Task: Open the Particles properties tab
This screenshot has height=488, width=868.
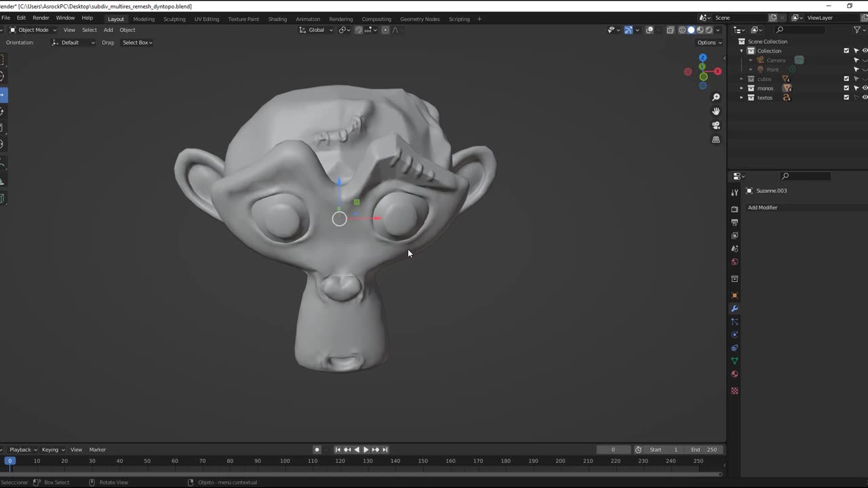Action: (734, 321)
